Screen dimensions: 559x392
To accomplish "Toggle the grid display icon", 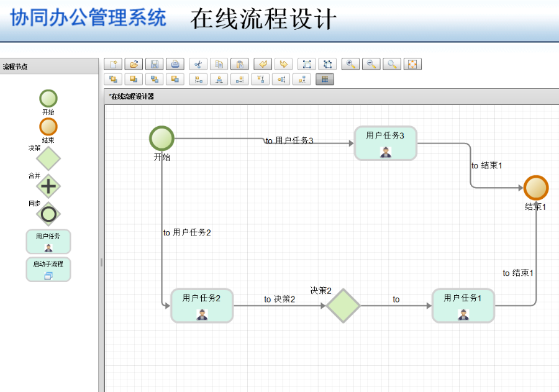I will [x=324, y=79].
